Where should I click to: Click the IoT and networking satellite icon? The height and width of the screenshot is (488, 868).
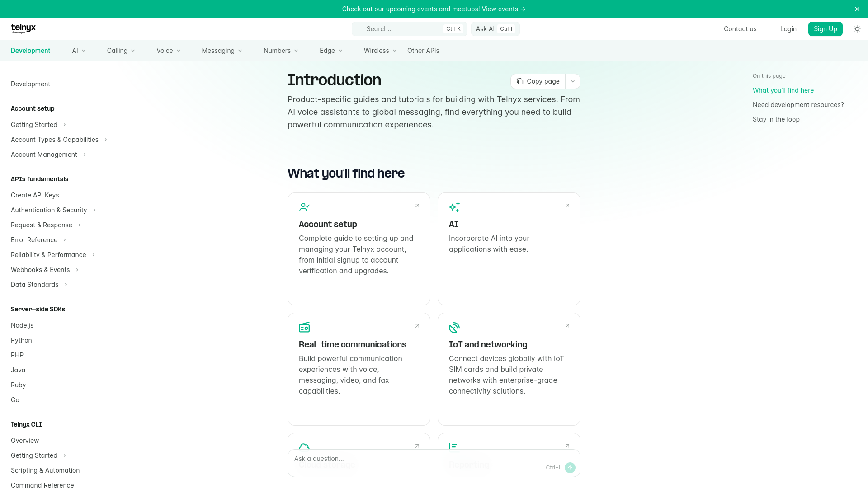[454, 328]
